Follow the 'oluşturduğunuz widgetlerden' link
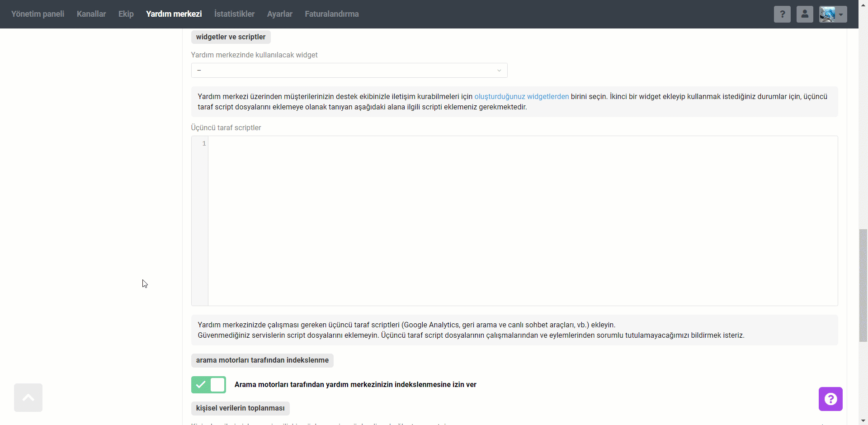The height and width of the screenshot is (425, 868). (x=521, y=96)
